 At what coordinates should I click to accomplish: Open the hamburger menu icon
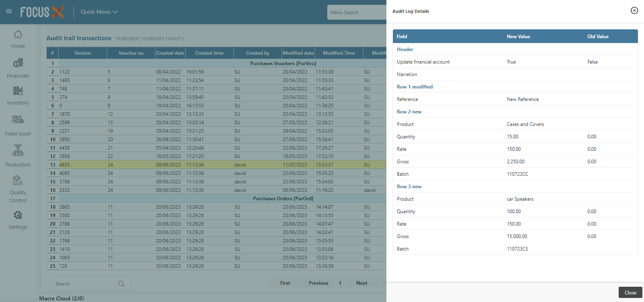[9, 12]
